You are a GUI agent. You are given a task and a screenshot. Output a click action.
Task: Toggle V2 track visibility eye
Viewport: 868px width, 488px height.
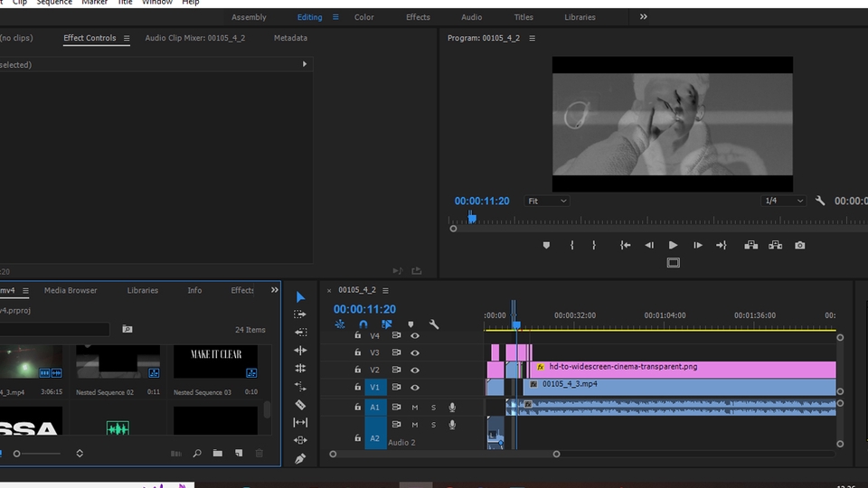point(415,371)
